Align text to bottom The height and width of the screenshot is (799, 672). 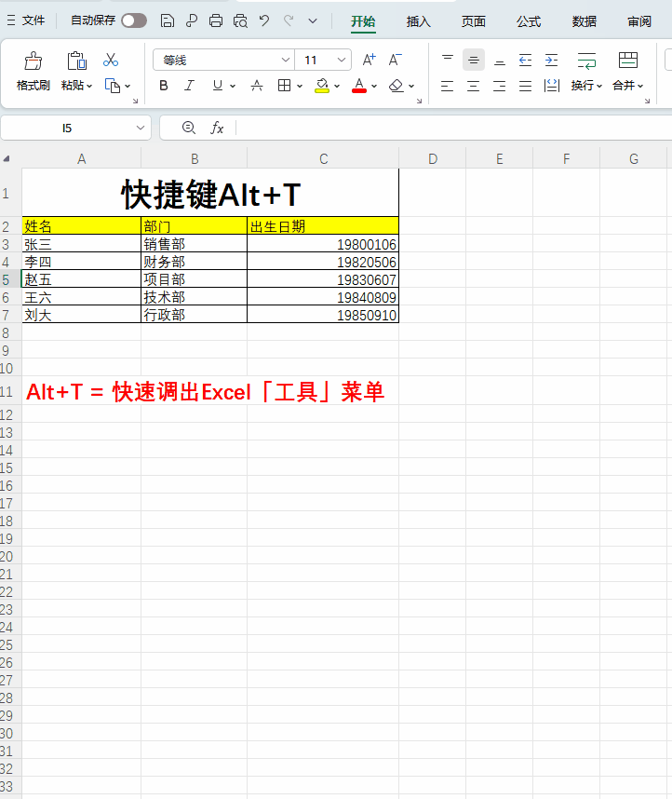pos(500,61)
